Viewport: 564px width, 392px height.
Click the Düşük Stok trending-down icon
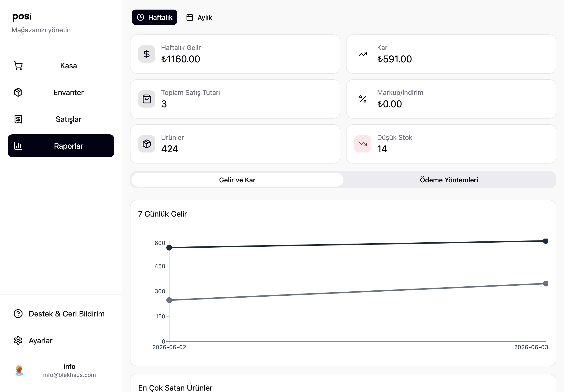(363, 144)
